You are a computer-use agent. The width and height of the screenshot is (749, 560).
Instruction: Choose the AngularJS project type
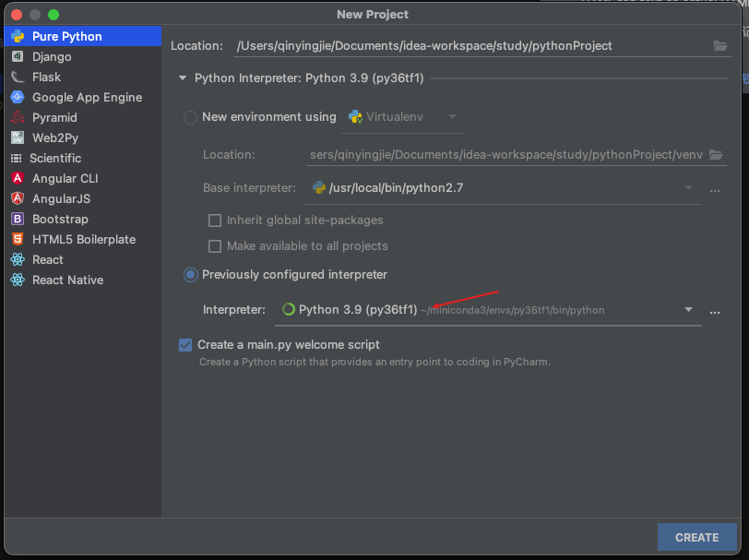83,198
